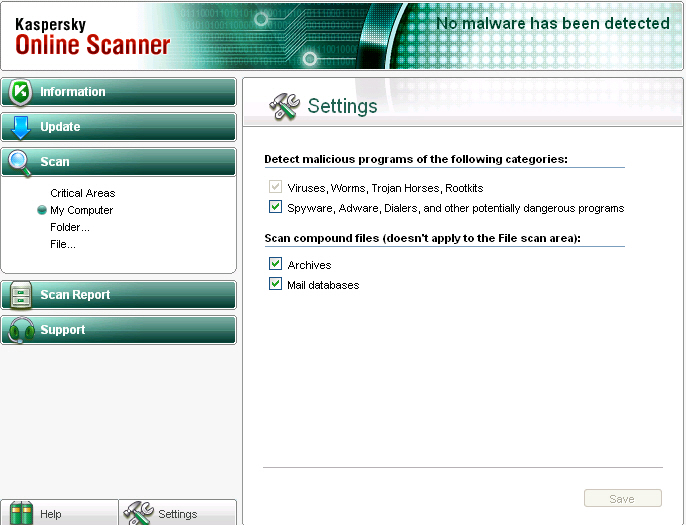The height and width of the screenshot is (525, 686).
Task: Select the Critical Areas scan option
Action: click(x=83, y=193)
